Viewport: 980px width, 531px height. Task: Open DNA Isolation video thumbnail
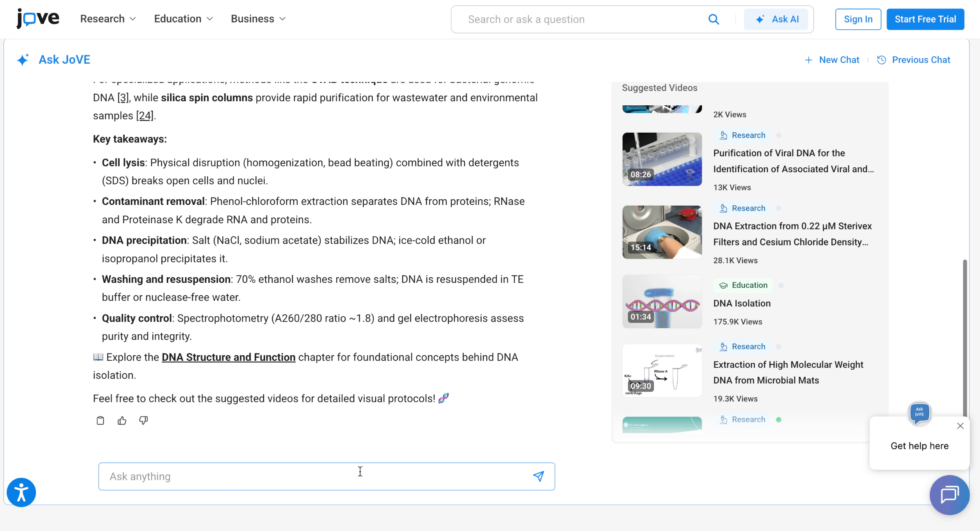pyautogui.click(x=662, y=302)
